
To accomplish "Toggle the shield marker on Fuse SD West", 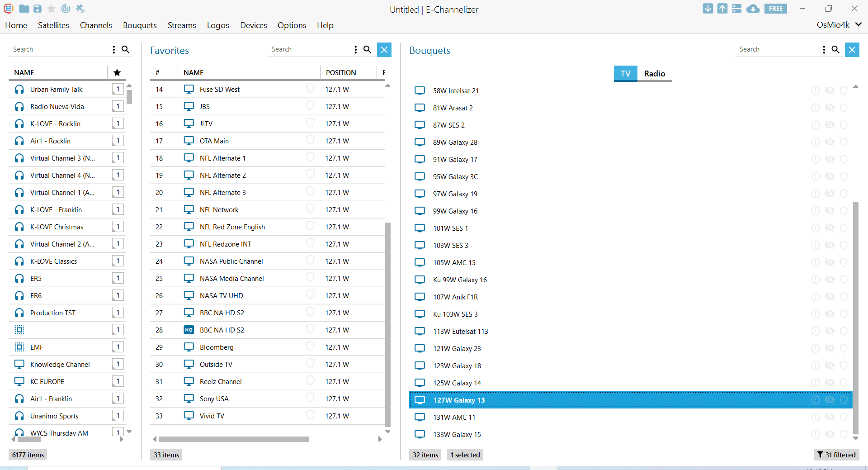I will click(310, 88).
